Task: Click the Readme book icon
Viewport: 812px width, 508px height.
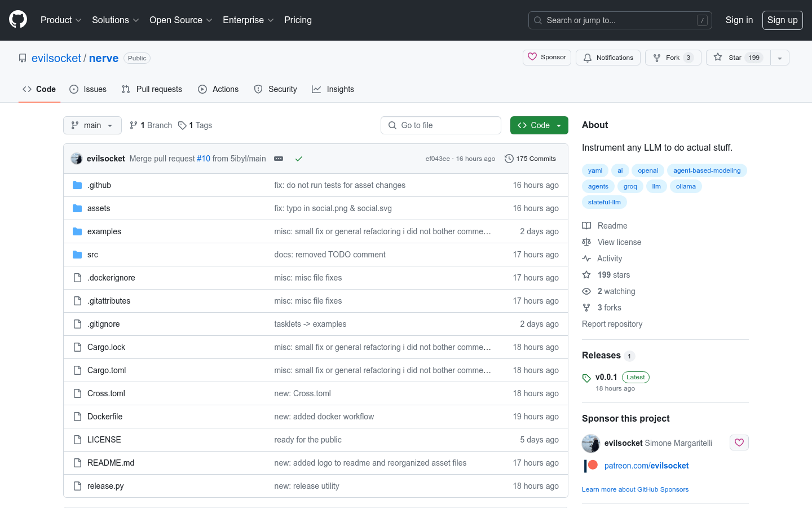Action: point(586,226)
